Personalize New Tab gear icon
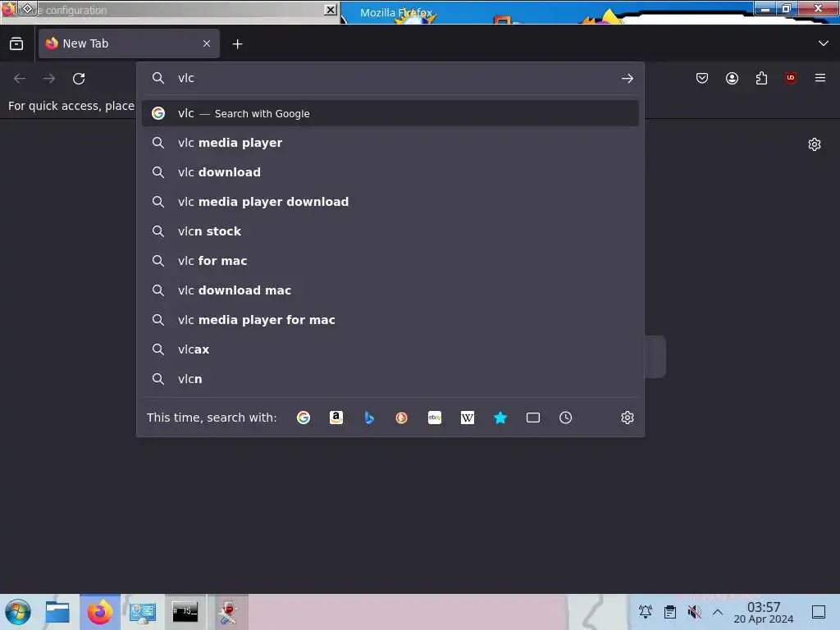 coord(815,144)
